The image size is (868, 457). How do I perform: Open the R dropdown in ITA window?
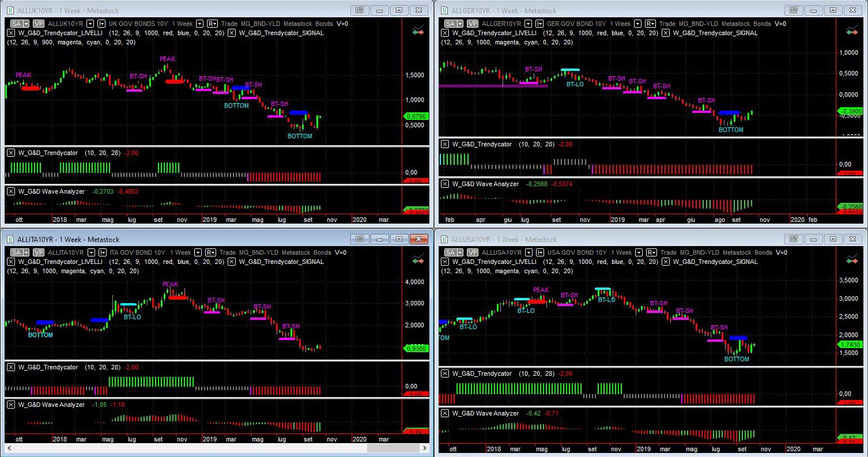tap(210, 252)
